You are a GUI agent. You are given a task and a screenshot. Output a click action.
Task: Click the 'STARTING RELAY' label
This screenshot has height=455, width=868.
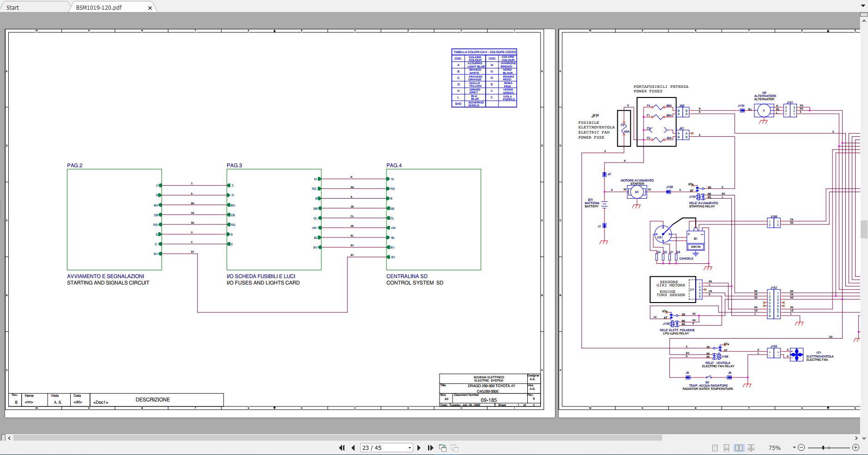coord(702,206)
